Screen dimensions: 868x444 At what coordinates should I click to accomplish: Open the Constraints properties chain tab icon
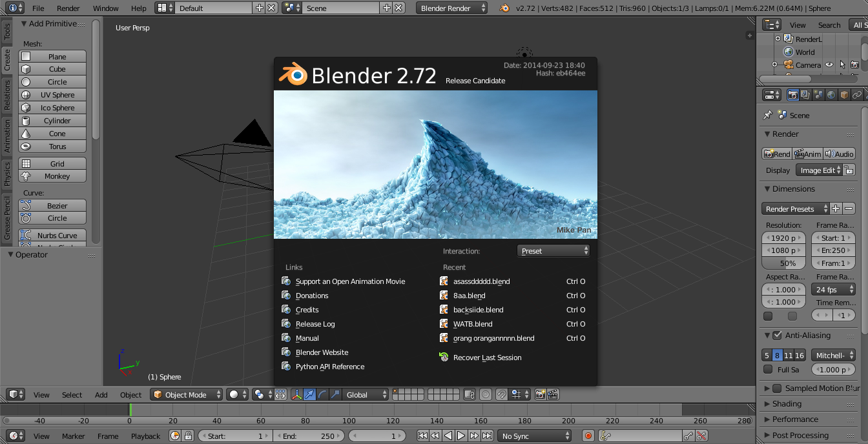point(857,95)
